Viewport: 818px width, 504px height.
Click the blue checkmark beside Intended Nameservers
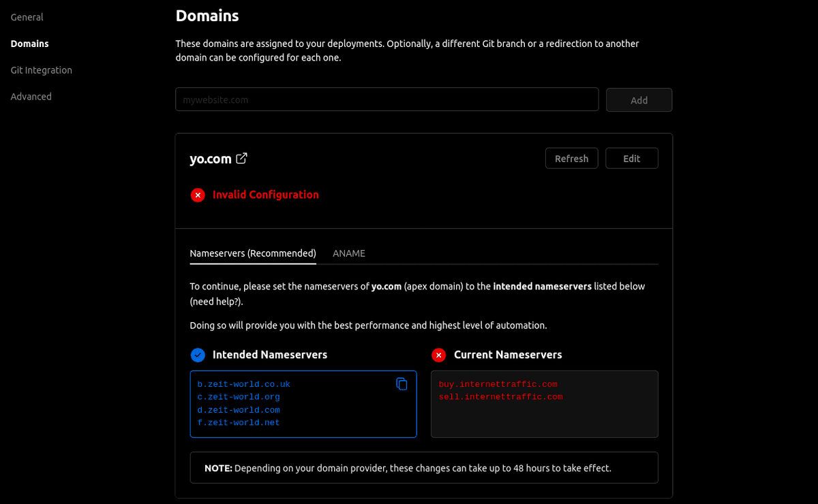[198, 354]
